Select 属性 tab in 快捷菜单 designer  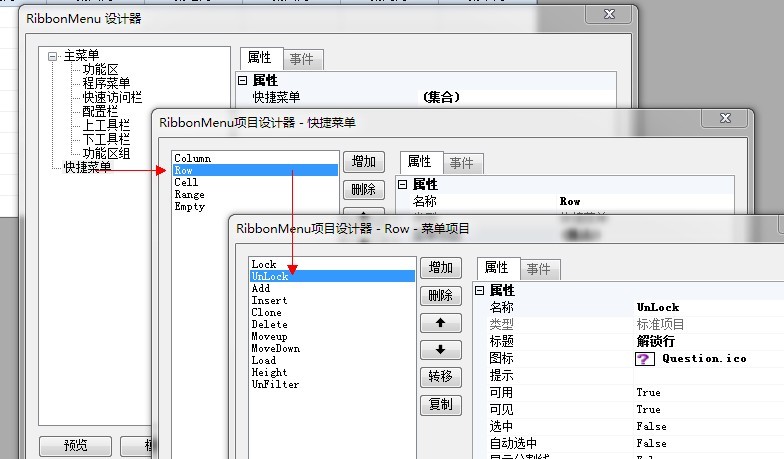pyautogui.click(x=420, y=162)
